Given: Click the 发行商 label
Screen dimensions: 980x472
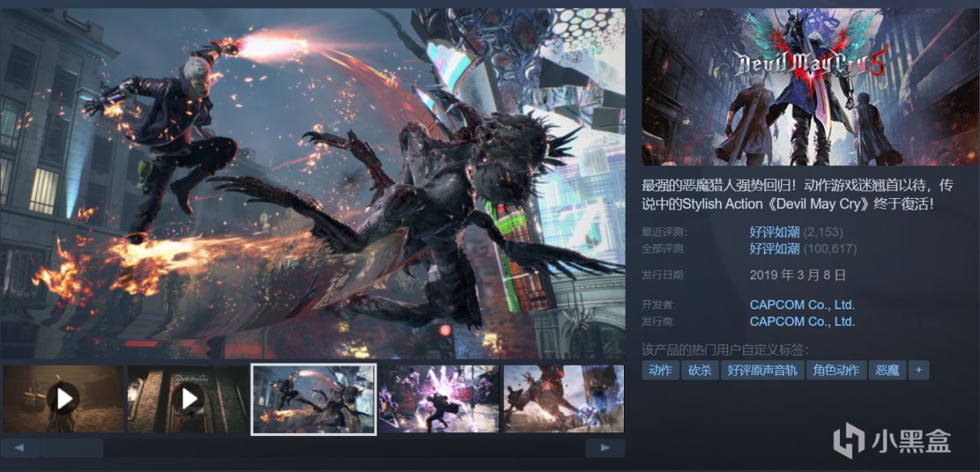Looking at the screenshot, I should [658, 321].
